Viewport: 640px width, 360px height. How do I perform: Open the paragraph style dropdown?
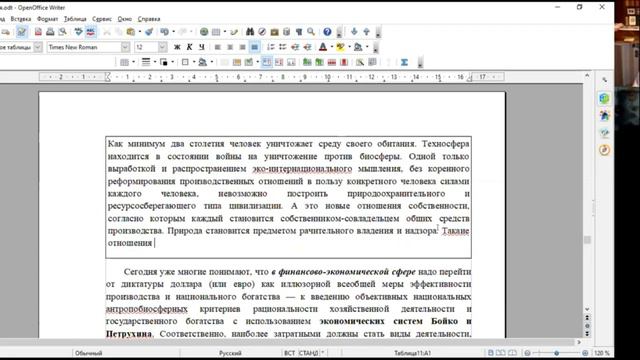pyautogui.click(x=38, y=47)
